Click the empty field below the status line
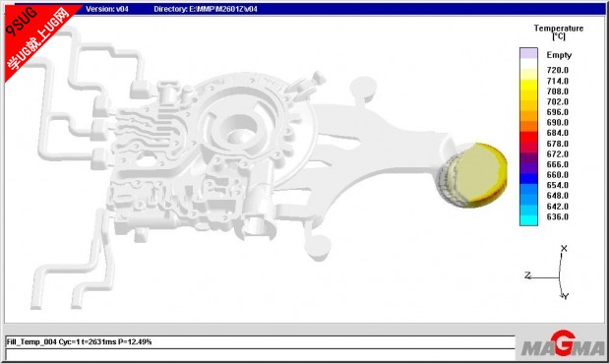The width and height of the screenshot is (610, 364). 260,355
